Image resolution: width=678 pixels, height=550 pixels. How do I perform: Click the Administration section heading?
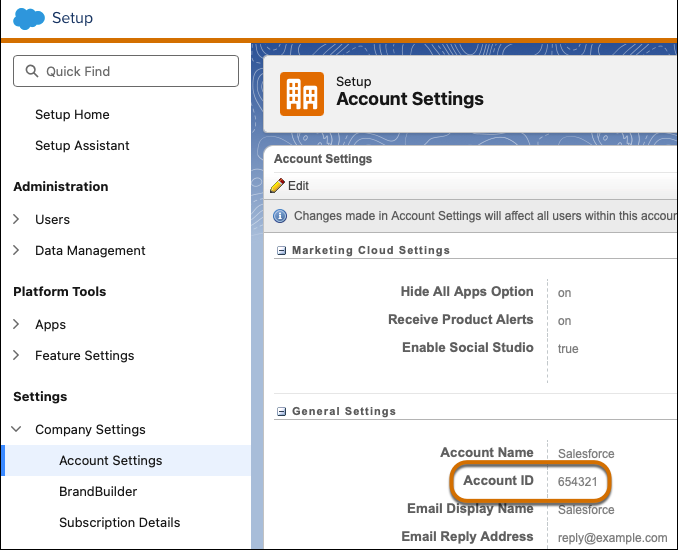[x=61, y=187]
